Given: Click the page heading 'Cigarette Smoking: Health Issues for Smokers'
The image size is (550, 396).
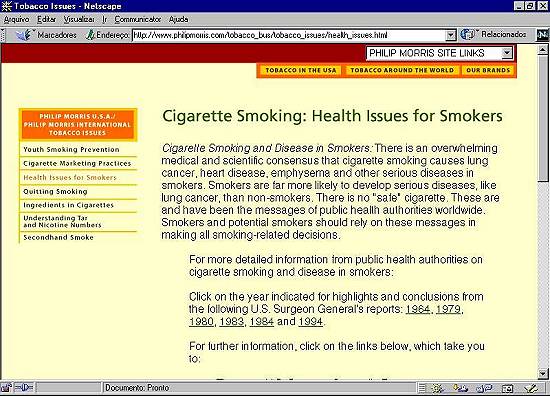Looking at the screenshot, I should click(x=332, y=116).
